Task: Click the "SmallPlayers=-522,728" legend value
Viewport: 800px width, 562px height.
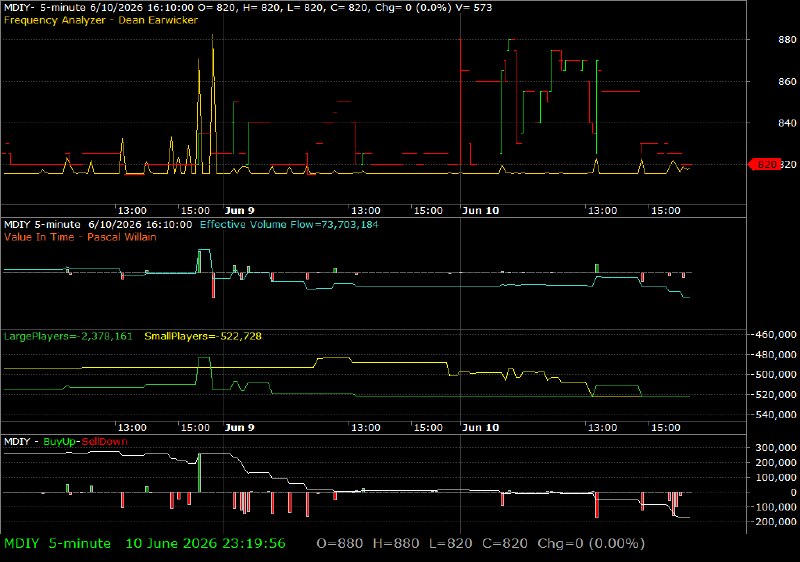Action: tap(203, 336)
